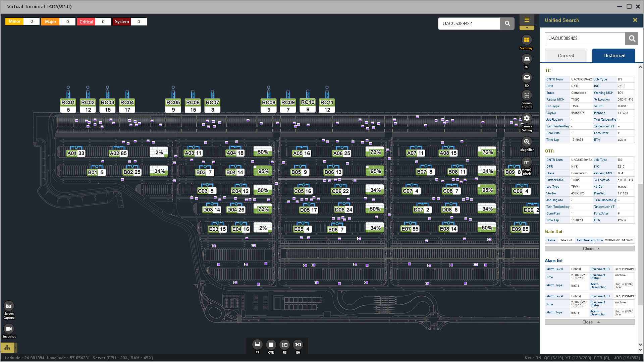Screen dimensions: 644x362
Task: Start Snapshot video recording
Action: (9, 329)
